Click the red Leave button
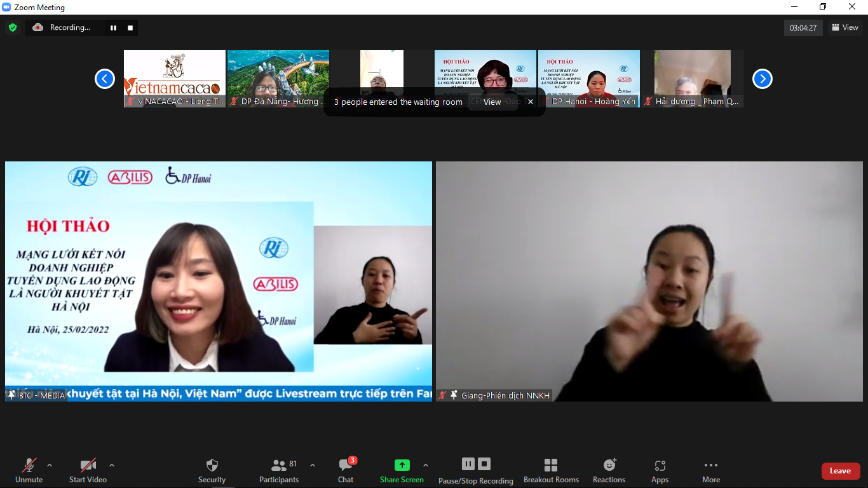 point(841,471)
